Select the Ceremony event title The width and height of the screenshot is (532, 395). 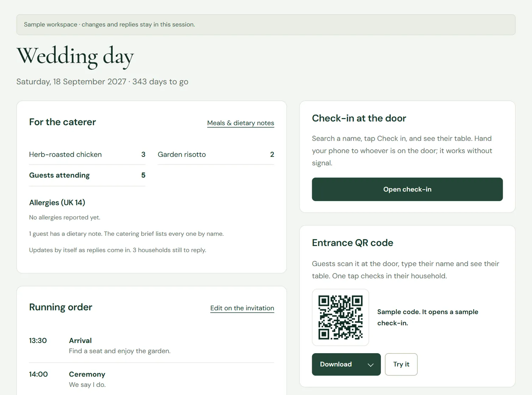tap(87, 374)
